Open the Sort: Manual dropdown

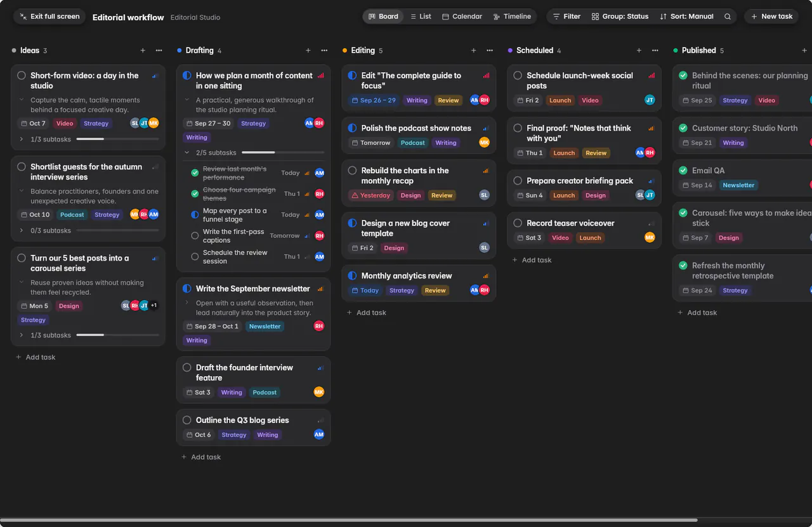(x=686, y=16)
